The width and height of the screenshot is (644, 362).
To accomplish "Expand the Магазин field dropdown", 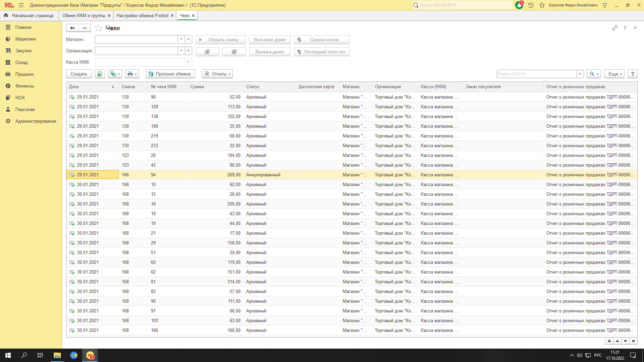I will [x=181, y=39].
